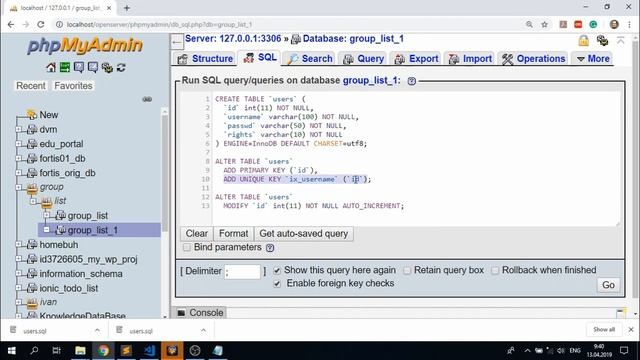Reload the browser page
The height and width of the screenshot is (360, 640).
coord(40,24)
